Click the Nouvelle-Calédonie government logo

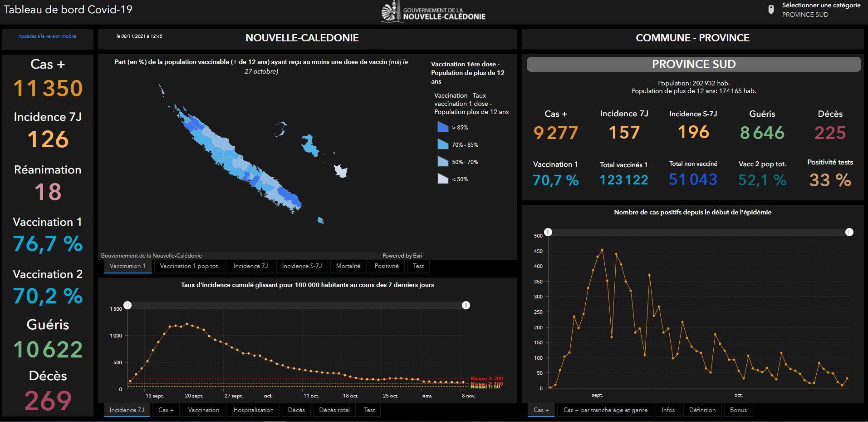click(x=433, y=13)
